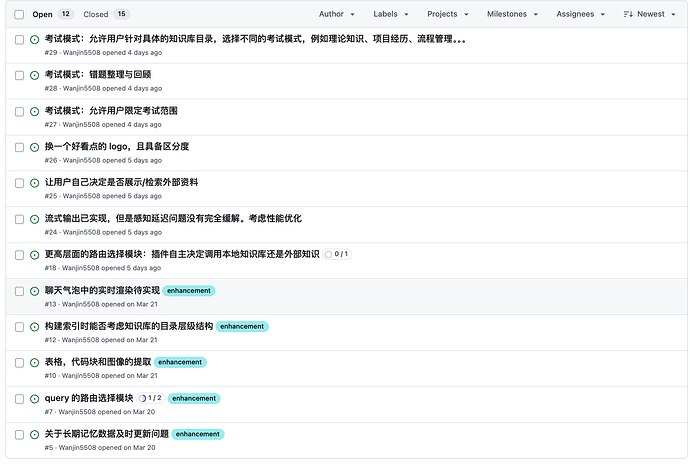Click the enhancement label on issue #12

[x=242, y=327]
